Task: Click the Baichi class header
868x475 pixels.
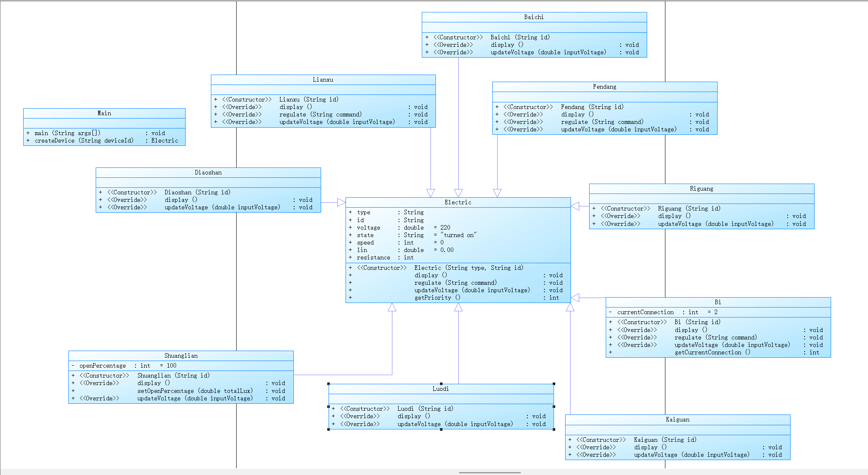Action: click(534, 17)
